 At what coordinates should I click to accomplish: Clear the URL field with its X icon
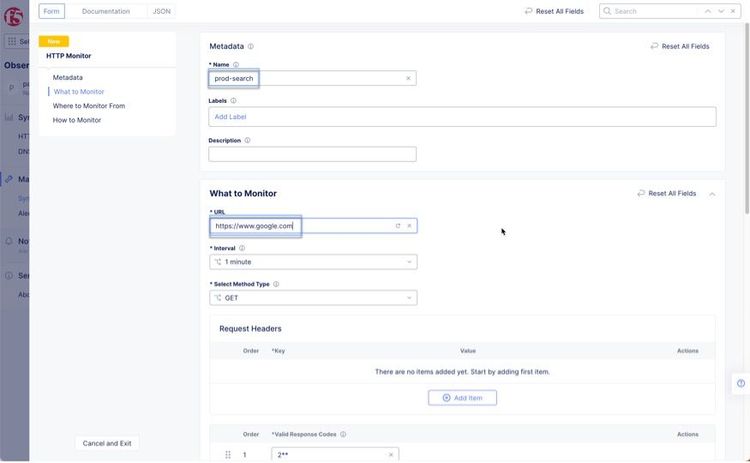coord(409,226)
